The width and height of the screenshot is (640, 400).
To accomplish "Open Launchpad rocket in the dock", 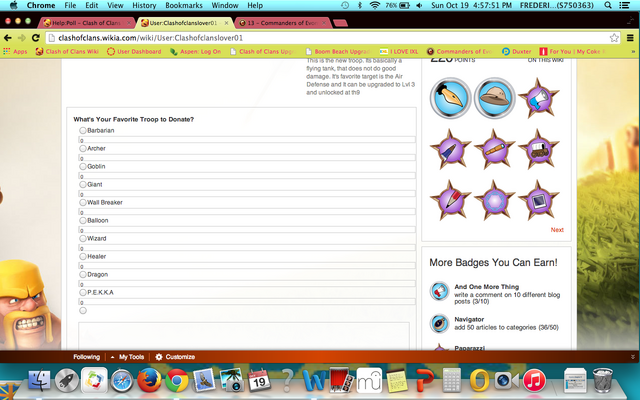I will click(x=67, y=380).
